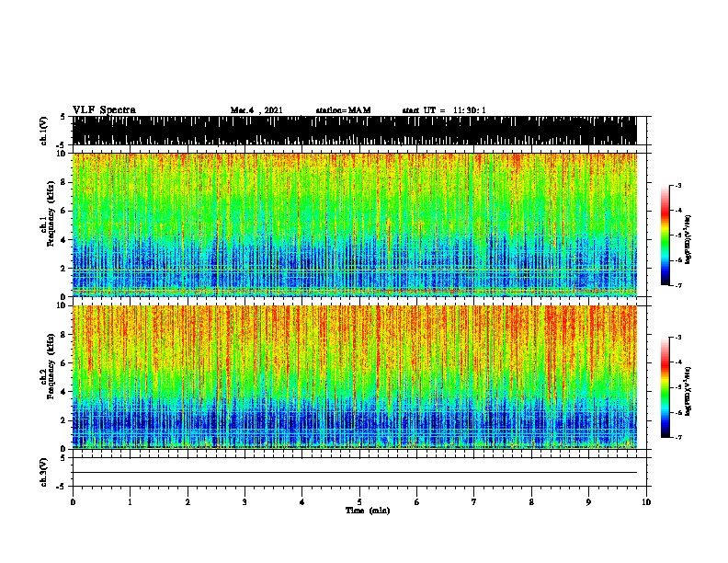Click the ch.1 spectrogram '8' kHz tick label
Image resolution: width=728 pixels, height=563 pixels.
[x=63, y=182]
